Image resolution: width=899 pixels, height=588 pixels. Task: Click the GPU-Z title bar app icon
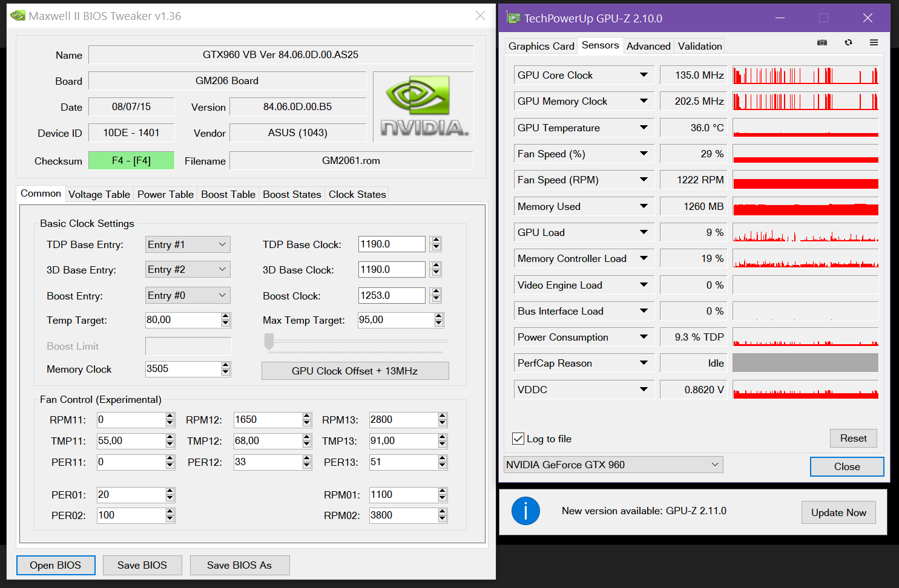pos(513,18)
